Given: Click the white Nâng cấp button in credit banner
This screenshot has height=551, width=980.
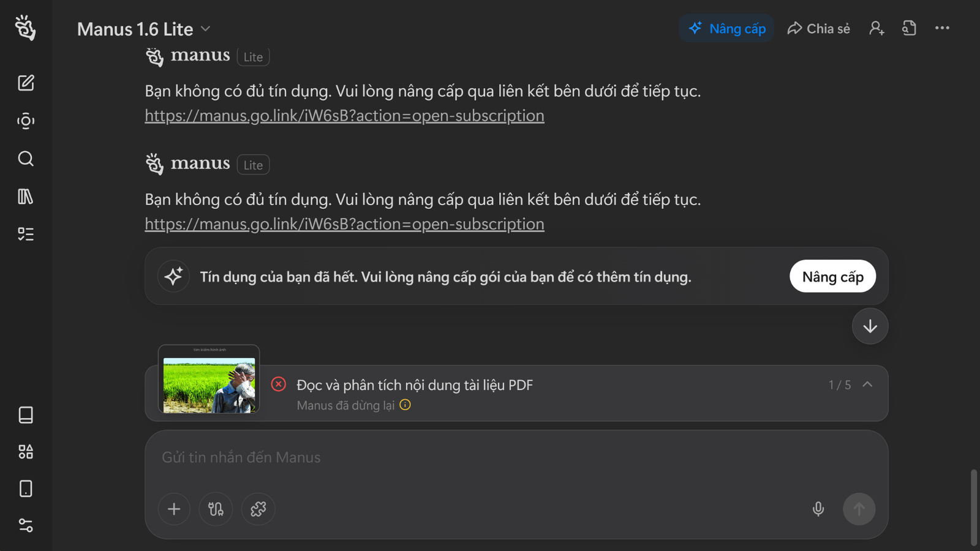Looking at the screenshot, I should [x=832, y=277].
